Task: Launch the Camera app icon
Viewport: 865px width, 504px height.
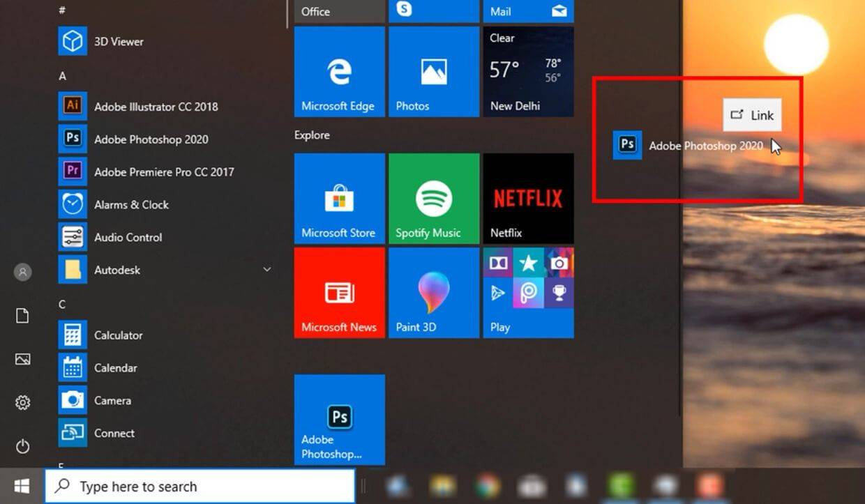Action: click(x=73, y=400)
